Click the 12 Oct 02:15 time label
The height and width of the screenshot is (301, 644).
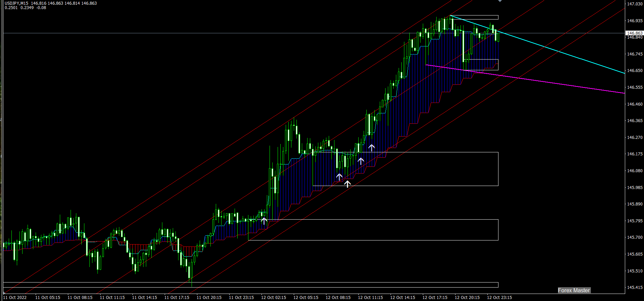click(x=274, y=298)
